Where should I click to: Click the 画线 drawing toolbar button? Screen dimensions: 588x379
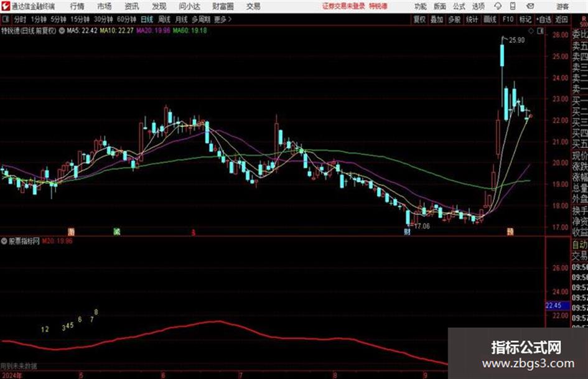coord(490,19)
